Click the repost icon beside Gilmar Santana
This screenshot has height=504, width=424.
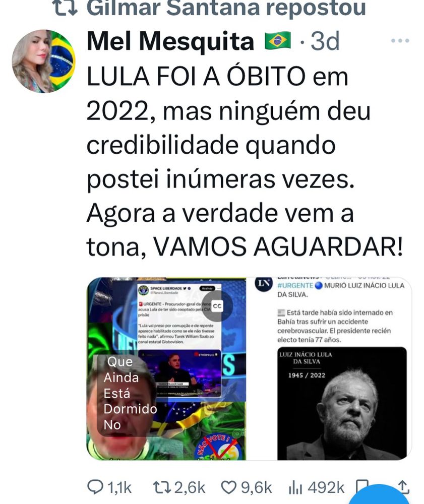pos(65,8)
